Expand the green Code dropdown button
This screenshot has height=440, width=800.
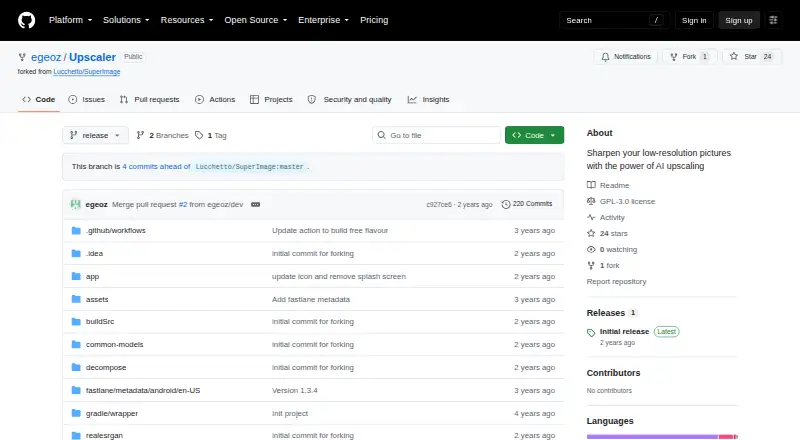click(534, 135)
